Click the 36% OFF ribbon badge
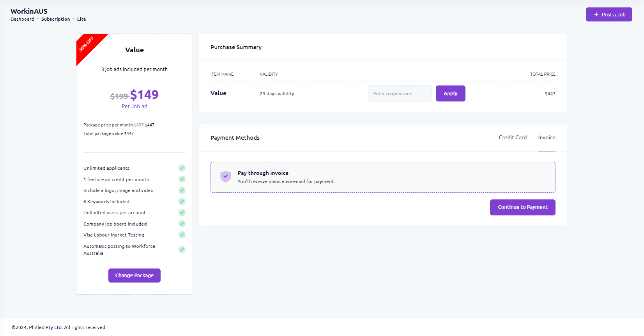This screenshot has width=644, height=336. pyautogui.click(x=86, y=44)
